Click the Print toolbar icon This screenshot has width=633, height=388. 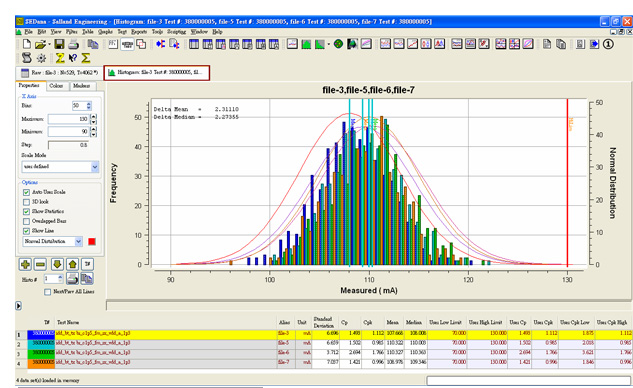click(73, 44)
